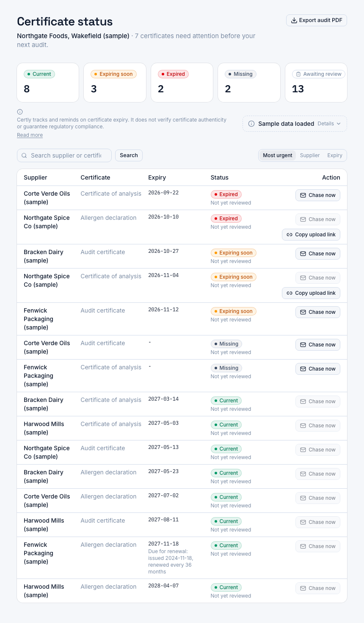This screenshot has height=623, width=364.
Task: Click the Certificate column header
Action: [x=95, y=177]
